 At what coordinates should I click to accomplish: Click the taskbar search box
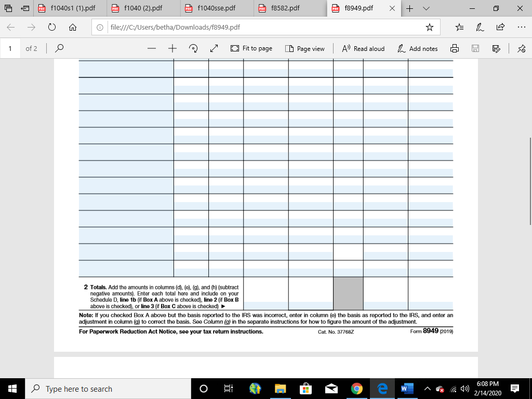108,389
